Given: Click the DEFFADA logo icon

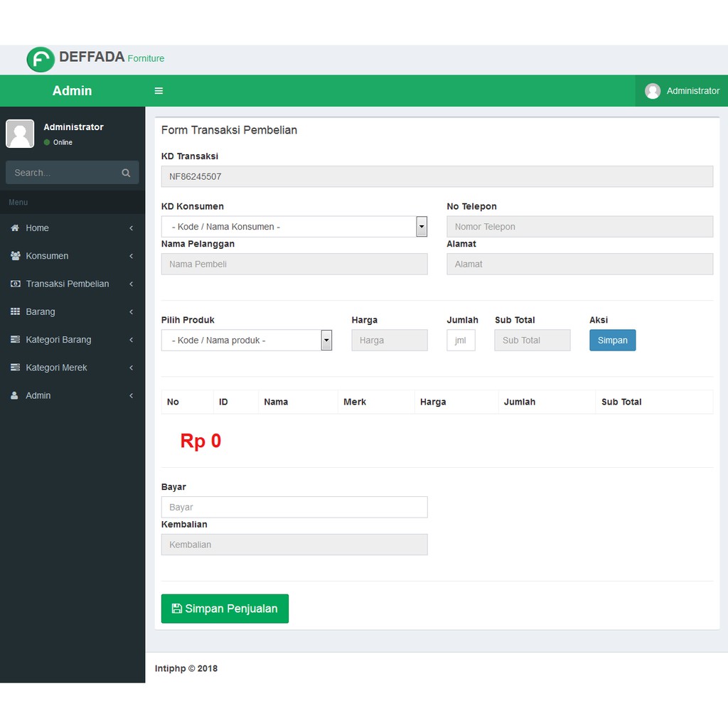Looking at the screenshot, I should [41, 60].
